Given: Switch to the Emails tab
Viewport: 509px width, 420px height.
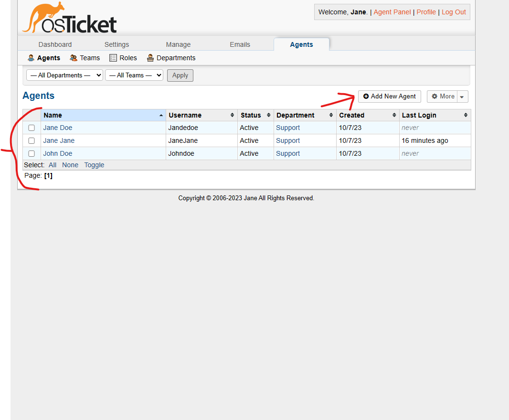Looking at the screenshot, I should (x=240, y=44).
